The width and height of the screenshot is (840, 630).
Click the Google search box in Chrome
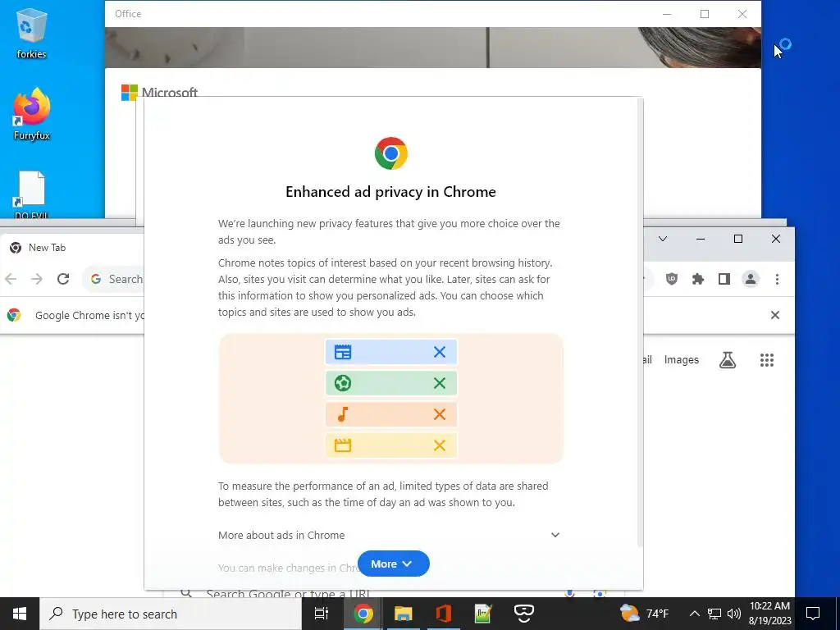394,594
